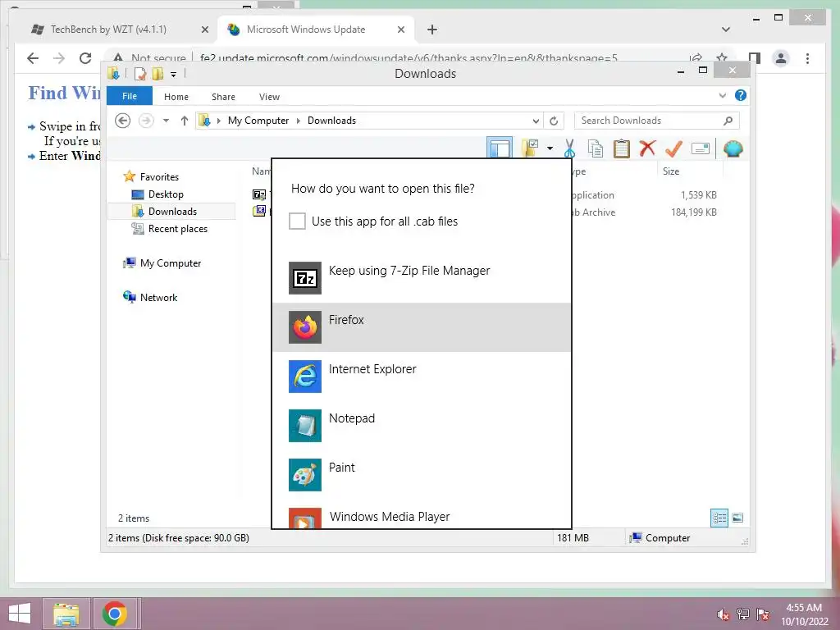Refresh the Downloads folder view
The image size is (840, 630).
pos(554,121)
